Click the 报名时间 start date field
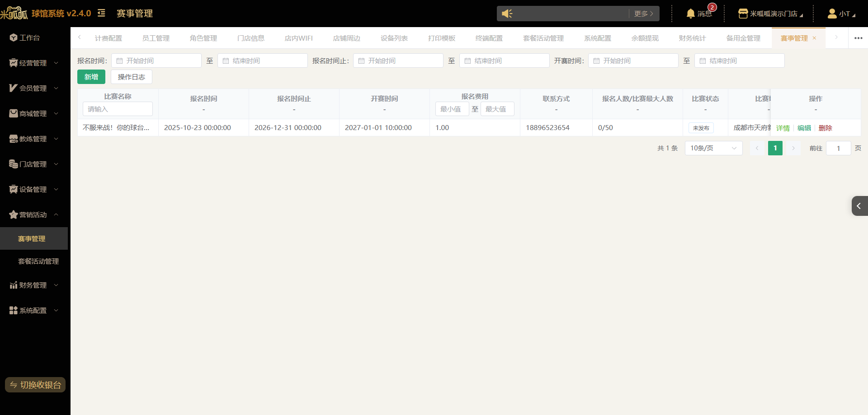Viewport: 868px width, 415px height. pyautogui.click(x=156, y=61)
